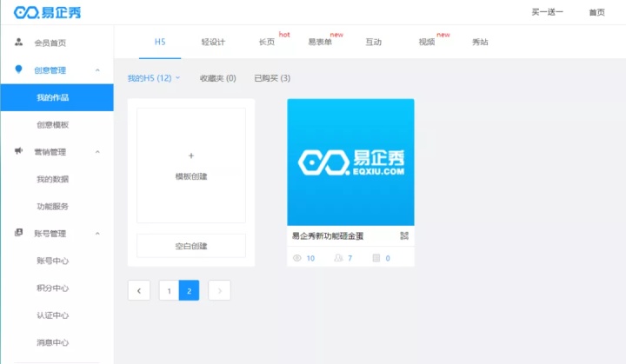Open the 收藏夹 (0) filter
The width and height of the screenshot is (626, 364).
(218, 78)
